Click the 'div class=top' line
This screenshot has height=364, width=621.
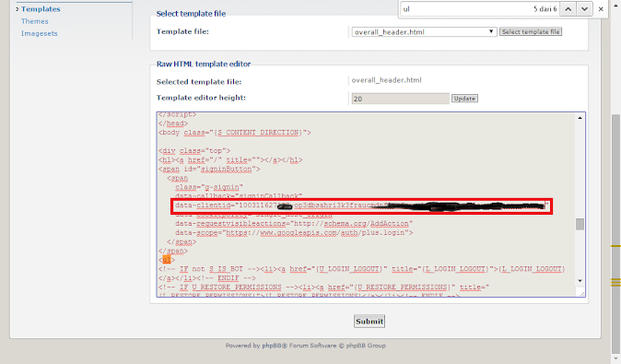point(194,150)
